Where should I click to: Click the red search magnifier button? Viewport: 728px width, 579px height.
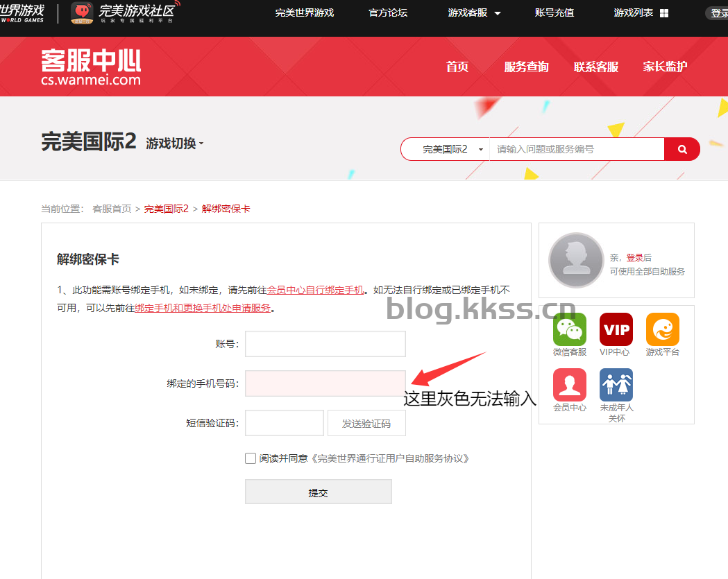[682, 149]
